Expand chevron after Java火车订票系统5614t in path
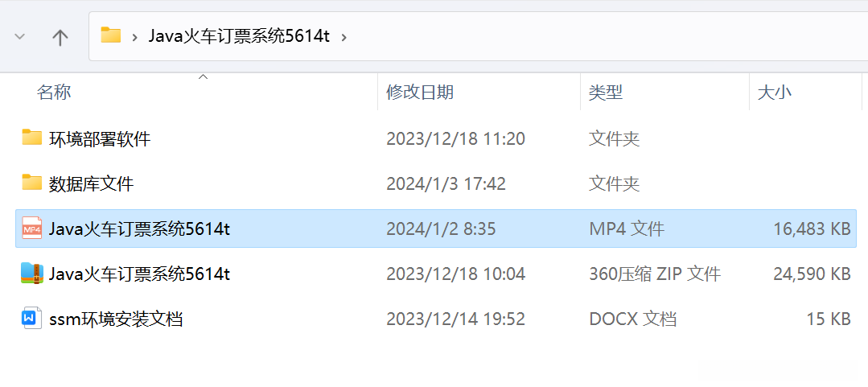Image resolution: width=868 pixels, height=387 pixels. 344,38
